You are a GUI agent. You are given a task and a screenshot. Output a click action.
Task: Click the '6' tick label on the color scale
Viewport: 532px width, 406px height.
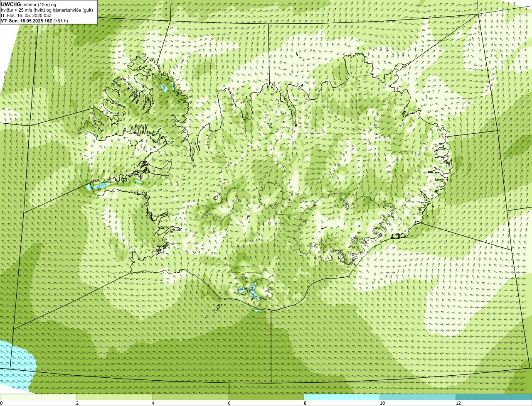pos(229,403)
